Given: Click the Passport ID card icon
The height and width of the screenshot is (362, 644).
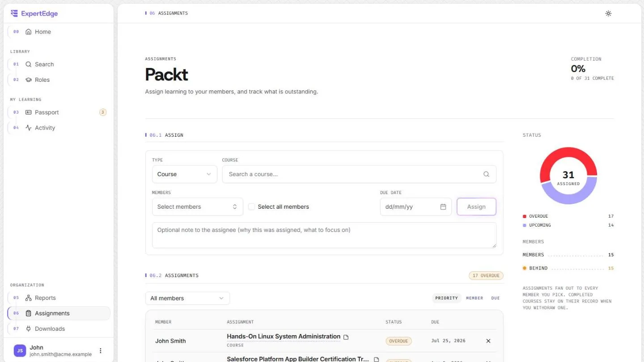Looking at the screenshot, I should 29,112.
